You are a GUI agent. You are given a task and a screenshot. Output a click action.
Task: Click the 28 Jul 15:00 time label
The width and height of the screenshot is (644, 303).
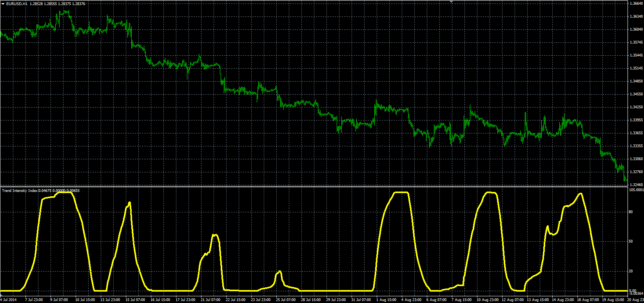(311, 300)
